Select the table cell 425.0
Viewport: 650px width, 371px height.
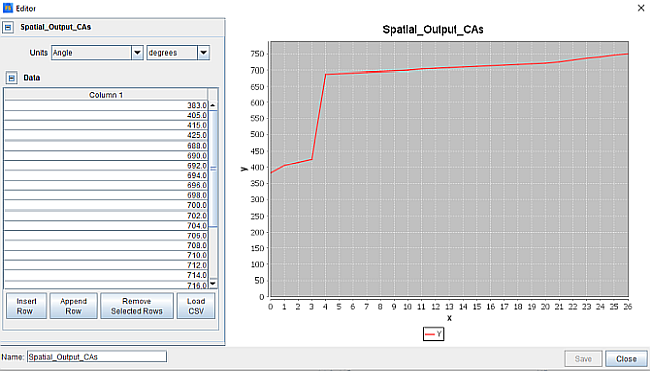point(106,135)
